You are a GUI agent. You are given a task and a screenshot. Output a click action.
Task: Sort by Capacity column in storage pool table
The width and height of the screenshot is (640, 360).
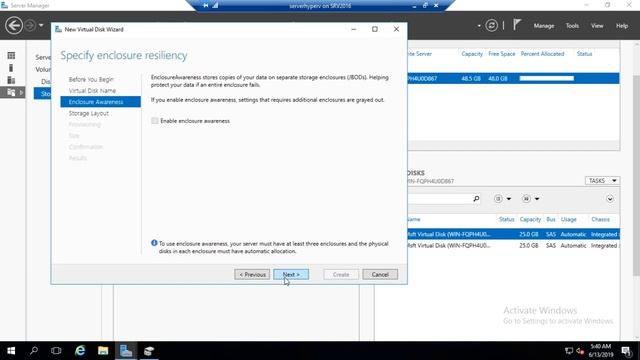[x=471, y=54]
